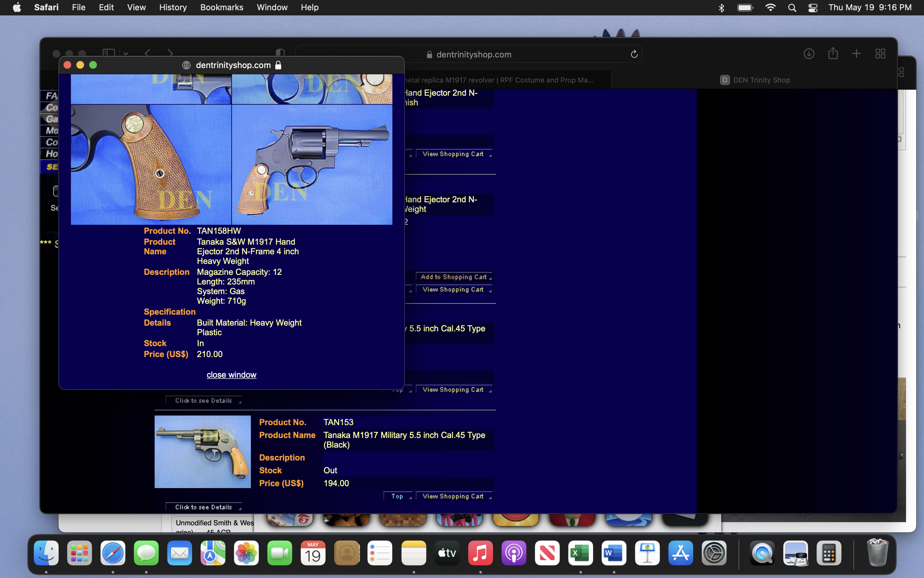Open Contacts from the Dock

click(x=347, y=553)
